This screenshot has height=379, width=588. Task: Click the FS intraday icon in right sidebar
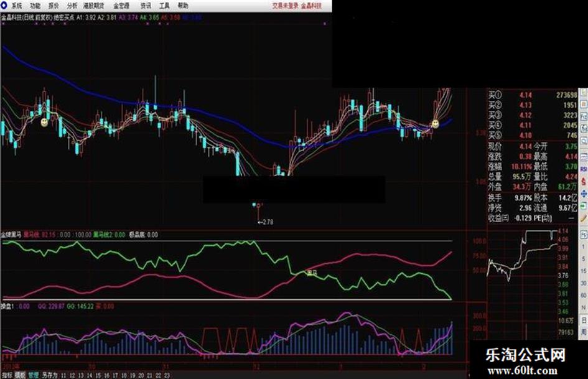click(x=584, y=235)
